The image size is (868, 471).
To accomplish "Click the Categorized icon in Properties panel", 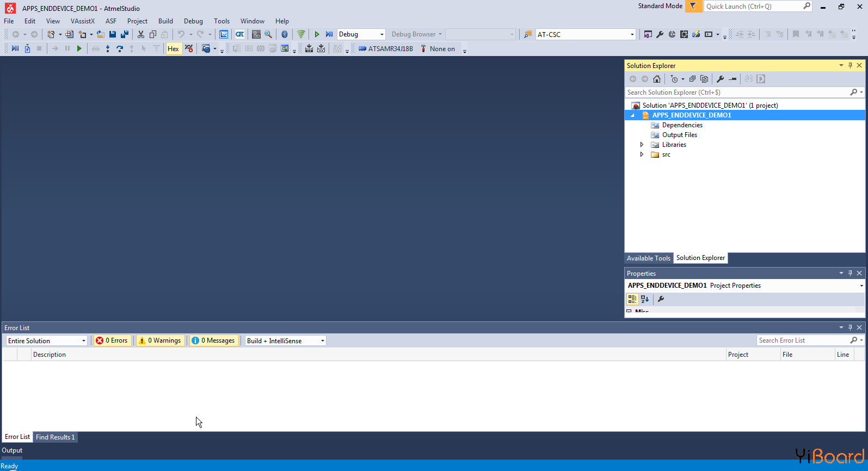I will tap(632, 299).
